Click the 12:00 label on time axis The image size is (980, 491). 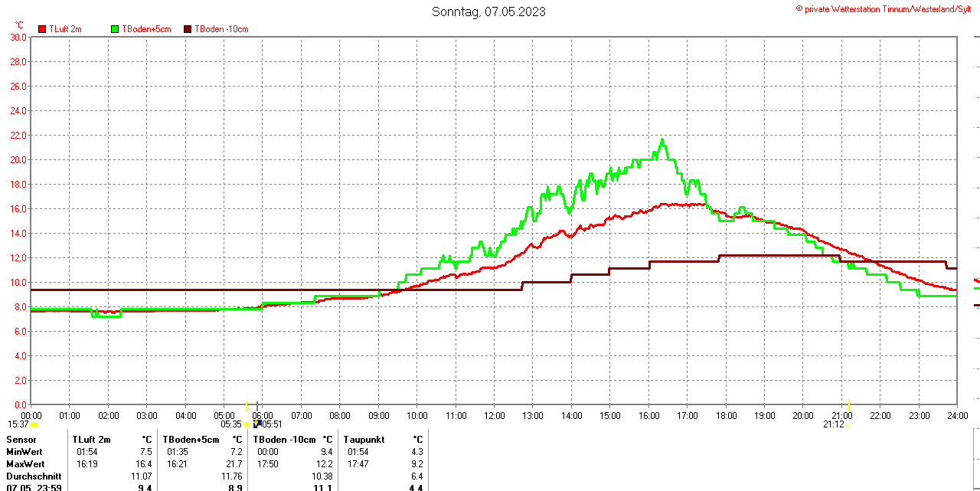(494, 416)
